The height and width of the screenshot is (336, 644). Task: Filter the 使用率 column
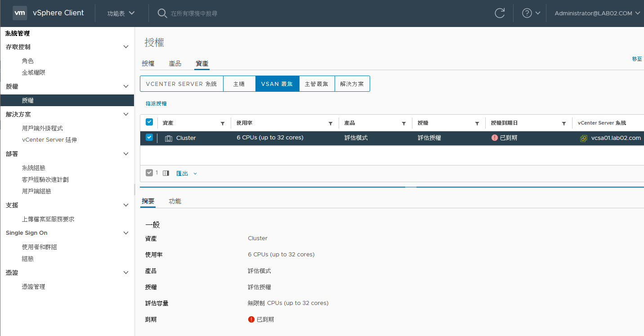click(331, 123)
